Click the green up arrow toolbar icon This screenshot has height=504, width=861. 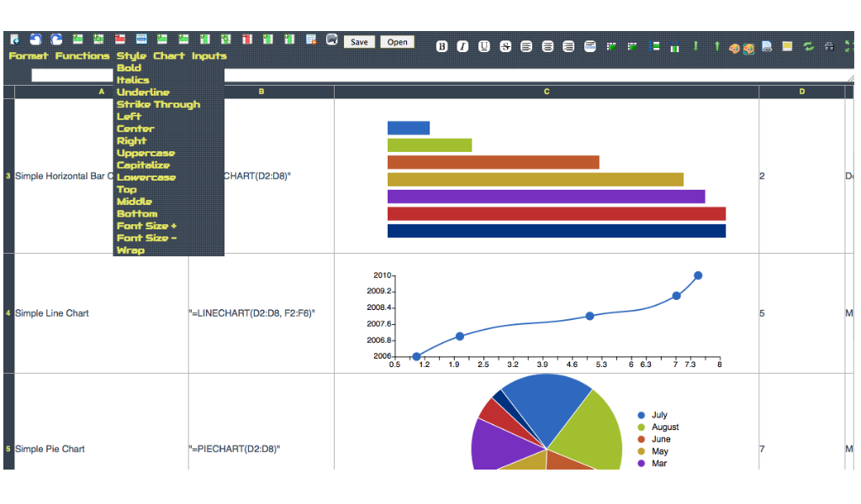(716, 46)
